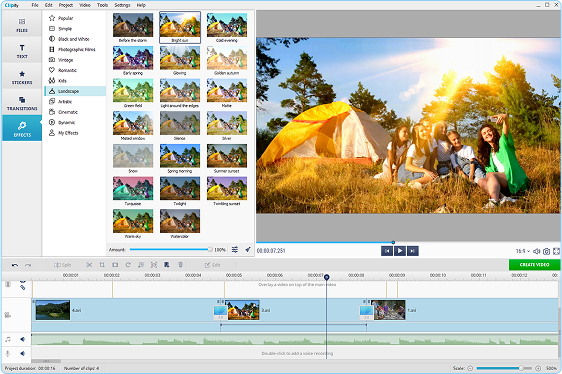Click the pin icon beside effect settings
562x374 pixels.
tap(248, 250)
